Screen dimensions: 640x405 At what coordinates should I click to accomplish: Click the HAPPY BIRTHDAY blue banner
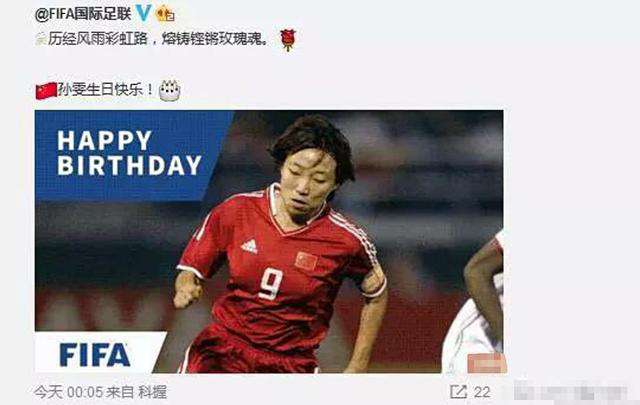coord(130,154)
